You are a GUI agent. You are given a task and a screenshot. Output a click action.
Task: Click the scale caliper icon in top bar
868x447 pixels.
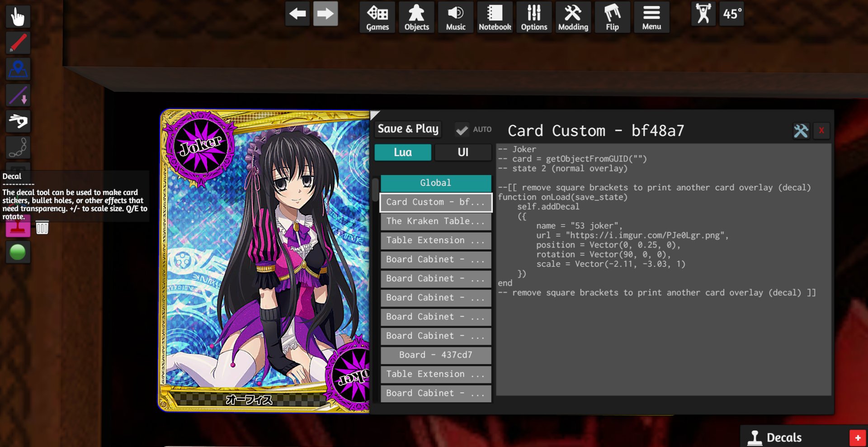click(x=703, y=14)
